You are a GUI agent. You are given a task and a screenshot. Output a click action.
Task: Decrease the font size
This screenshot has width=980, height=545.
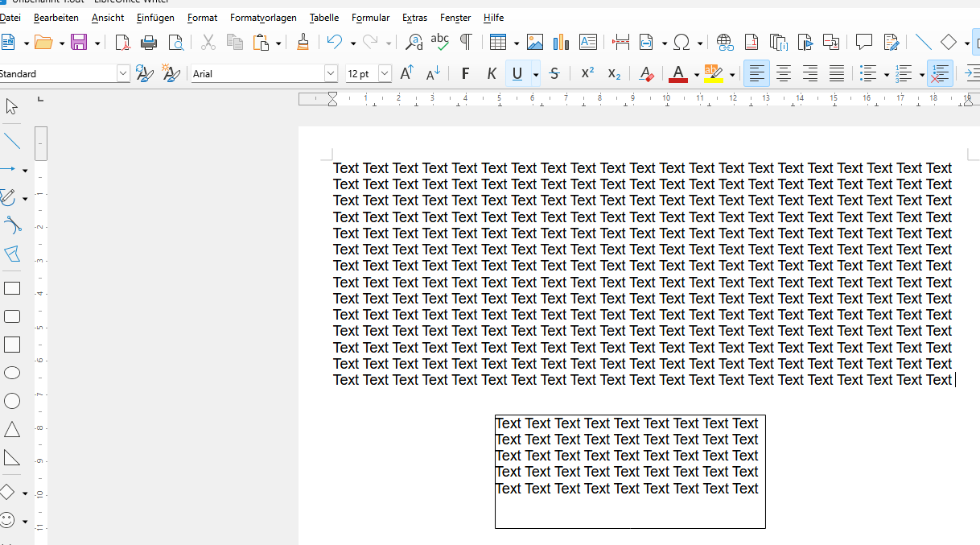[x=433, y=73]
